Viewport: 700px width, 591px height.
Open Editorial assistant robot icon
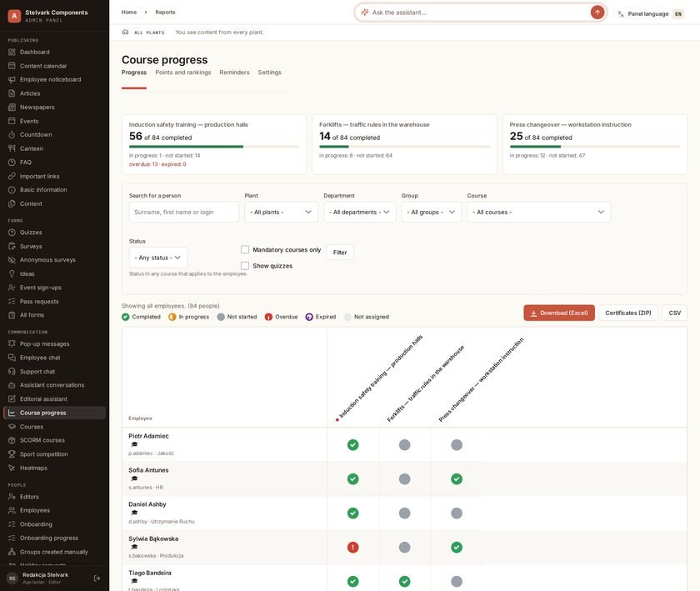(12, 399)
